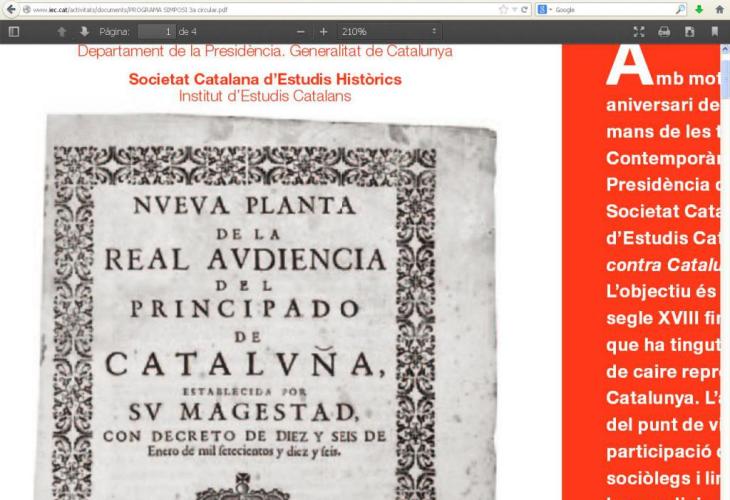This screenshot has height=500, width=730.
Task: Switch PDF viewer to presentation mode
Action: (x=639, y=32)
